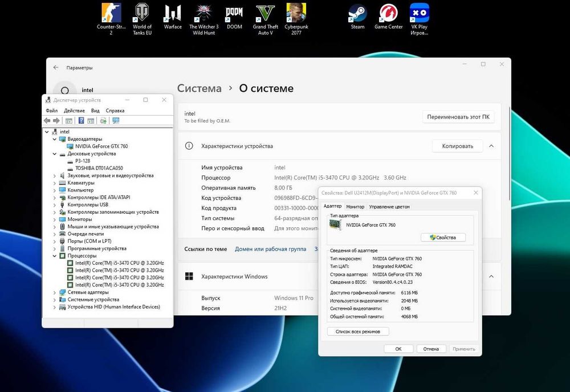Open the Домен или рабочая группа link
The image size is (570, 392).
(270, 249)
